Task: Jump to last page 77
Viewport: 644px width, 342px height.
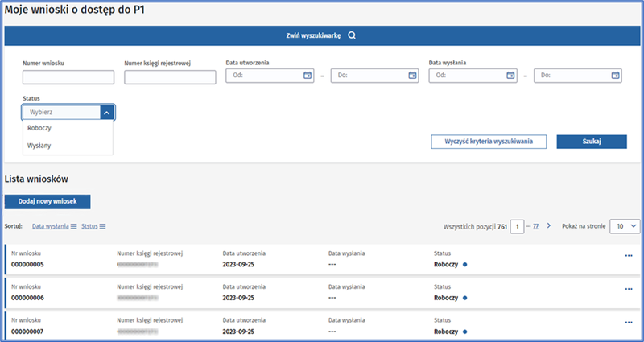Action: pyautogui.click(x=536, y=227)
